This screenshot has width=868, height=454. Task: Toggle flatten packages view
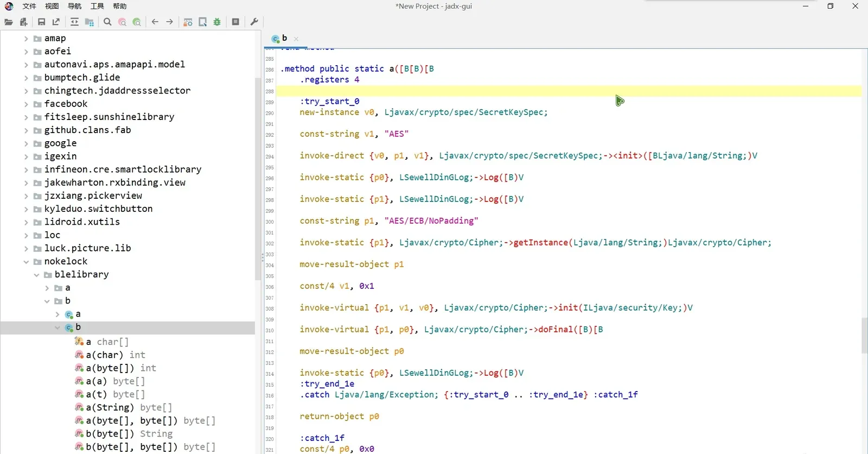click(89, 22)
